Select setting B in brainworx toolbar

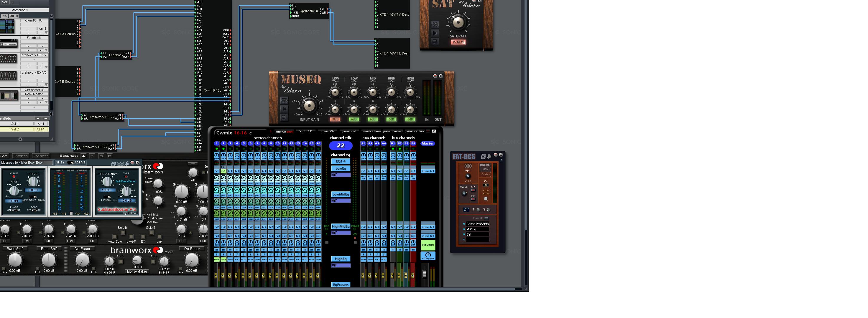coord(92,156)
